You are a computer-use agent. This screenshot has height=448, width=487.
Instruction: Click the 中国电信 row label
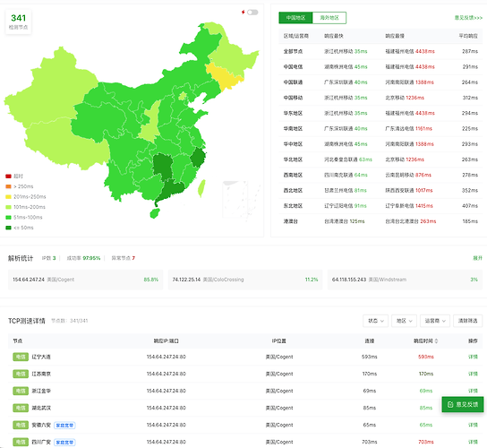pyautogui.click(x=293, y=67)
